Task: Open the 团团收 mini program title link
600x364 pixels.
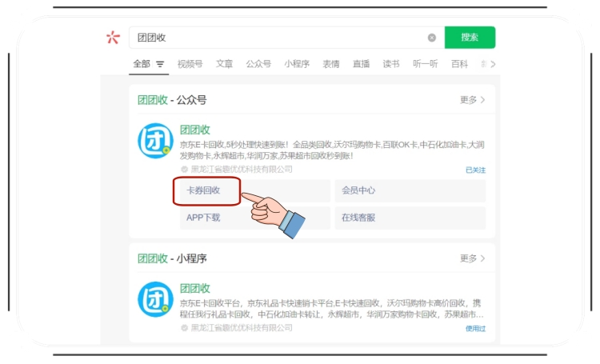Action: (194, 288)
